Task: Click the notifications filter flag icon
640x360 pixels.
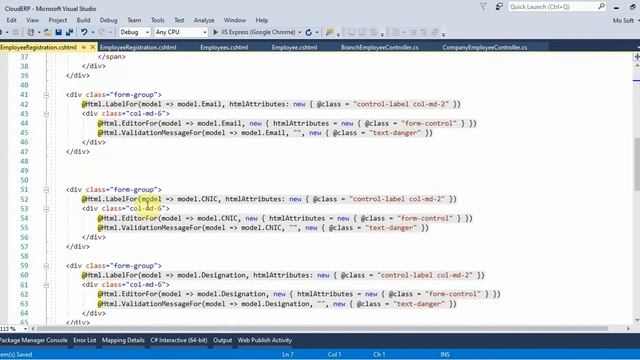Action: pos(483,7)
